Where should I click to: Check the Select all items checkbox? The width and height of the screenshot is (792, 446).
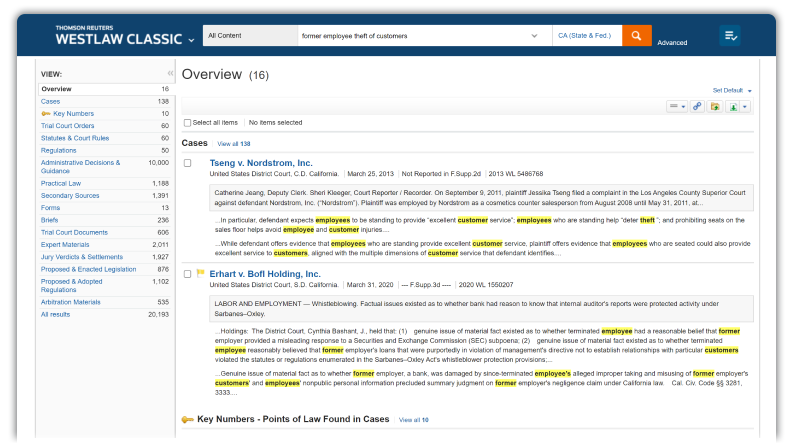(187, 123)
